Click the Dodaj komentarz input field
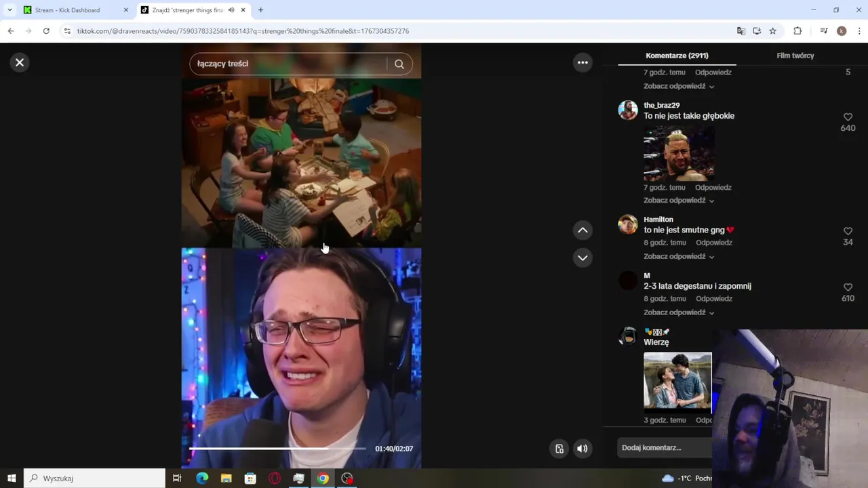 (x=665, y=448)
